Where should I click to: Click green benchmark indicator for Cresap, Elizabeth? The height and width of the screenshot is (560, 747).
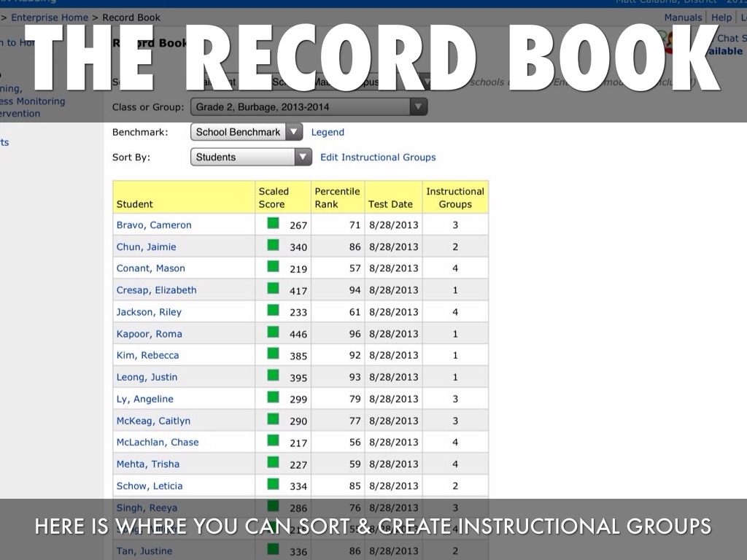274,289
